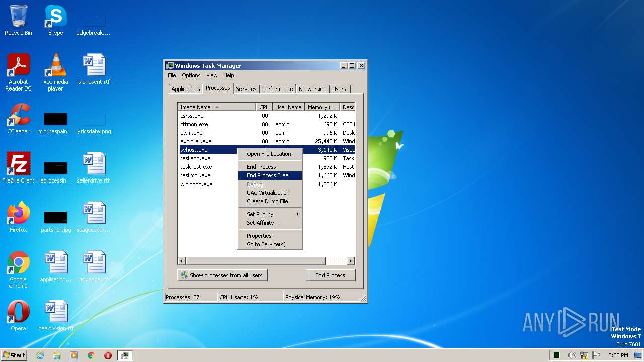
Task: Open the stagecultur document icon
Action: (x=94, y=217)
